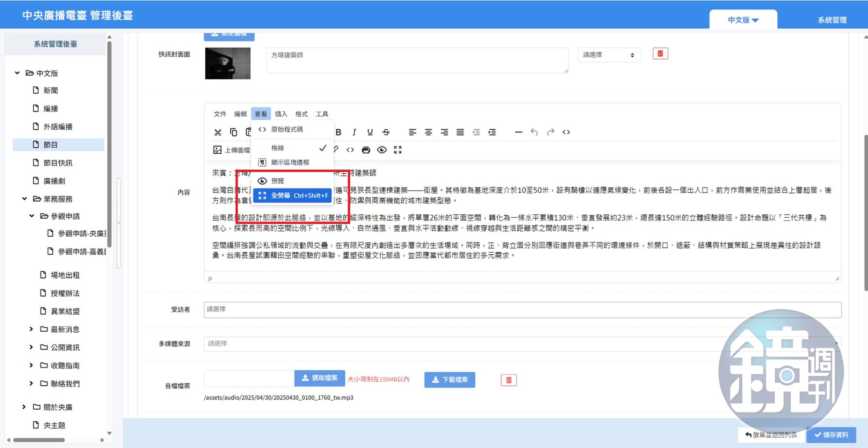The width and height of the screenshot is (868, 448).
Task: Toggle 顯示區塊邊框 show blocks option
Action: click(292, 162)
